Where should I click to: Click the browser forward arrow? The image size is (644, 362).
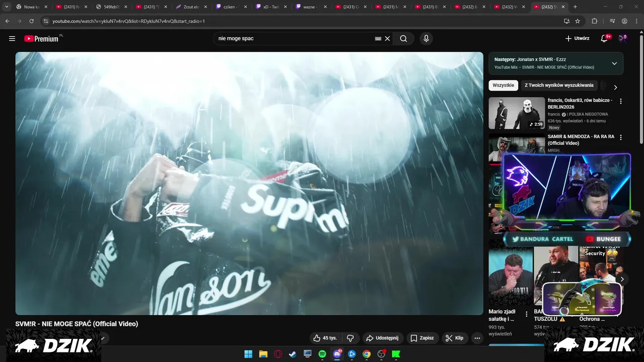pos(19,21)
